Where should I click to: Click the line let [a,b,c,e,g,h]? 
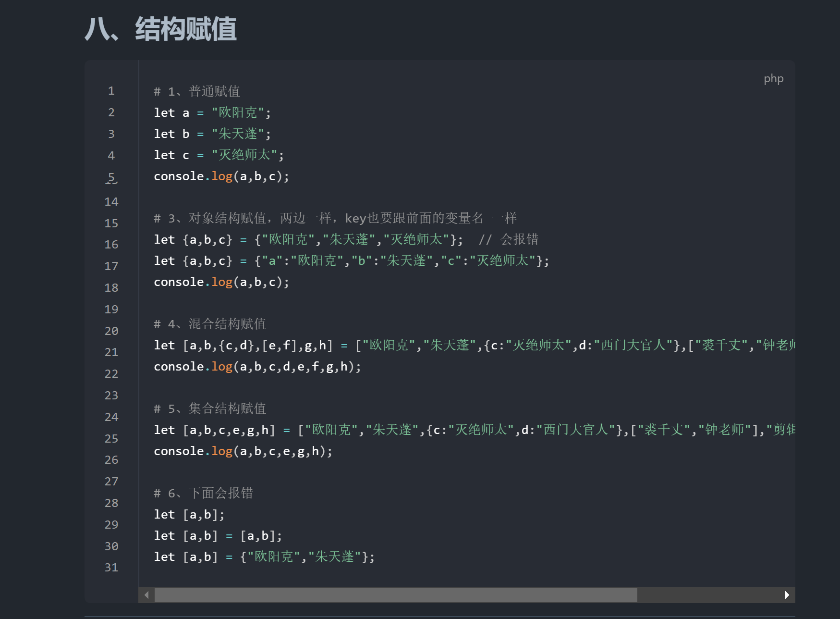point(475,430)
